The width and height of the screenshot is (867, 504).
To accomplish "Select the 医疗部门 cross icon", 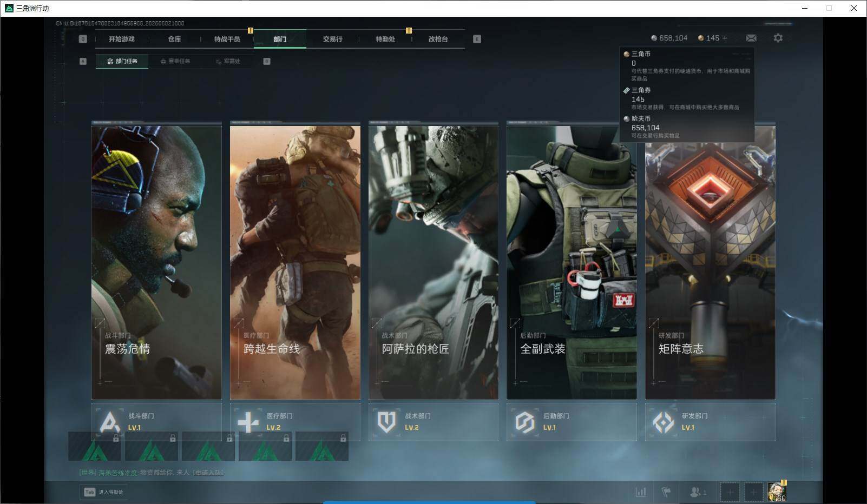I will coord(248,422).
